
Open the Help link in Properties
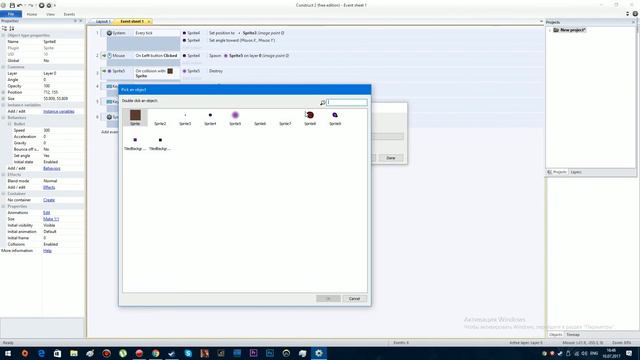pyautogui.click(x=47, y=251)
